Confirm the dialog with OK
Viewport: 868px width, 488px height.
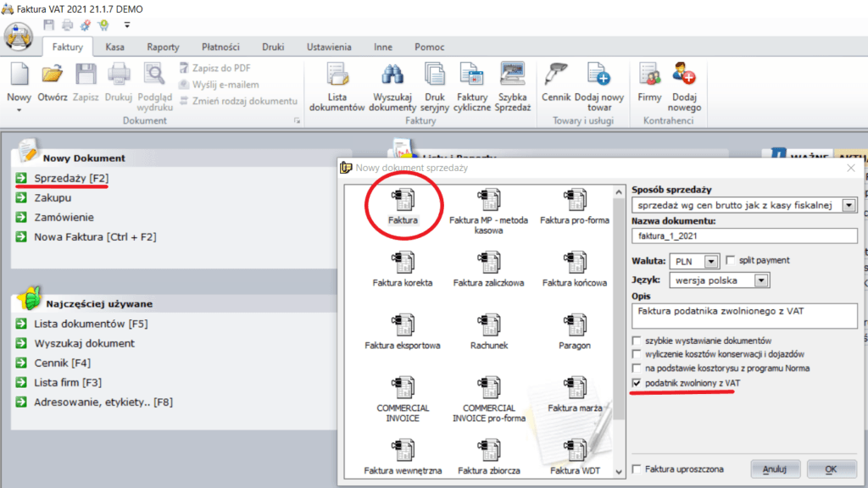point(831,469)
